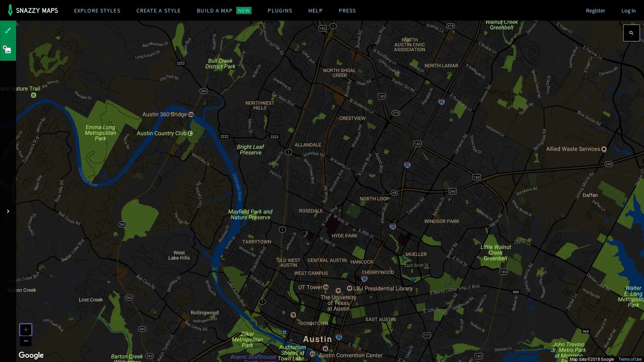Click the EAST AUSTIN label
This screenshot has width=644, height=362.
coord(381,319)
